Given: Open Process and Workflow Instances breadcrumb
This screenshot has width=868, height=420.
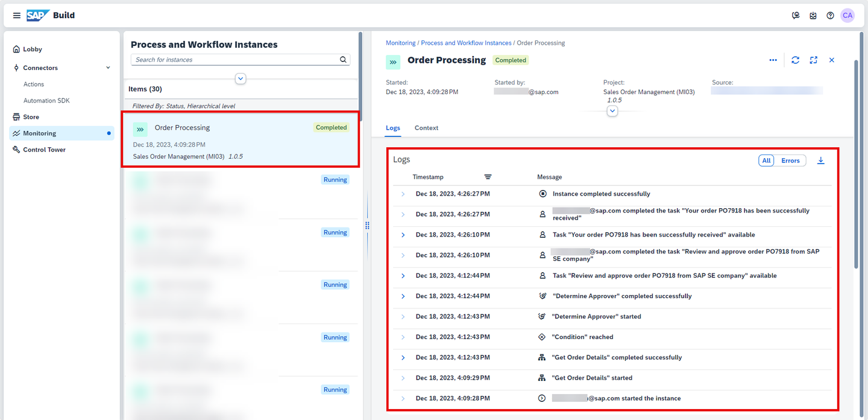Looking at the screenshot, I should [x=466, y=43].
